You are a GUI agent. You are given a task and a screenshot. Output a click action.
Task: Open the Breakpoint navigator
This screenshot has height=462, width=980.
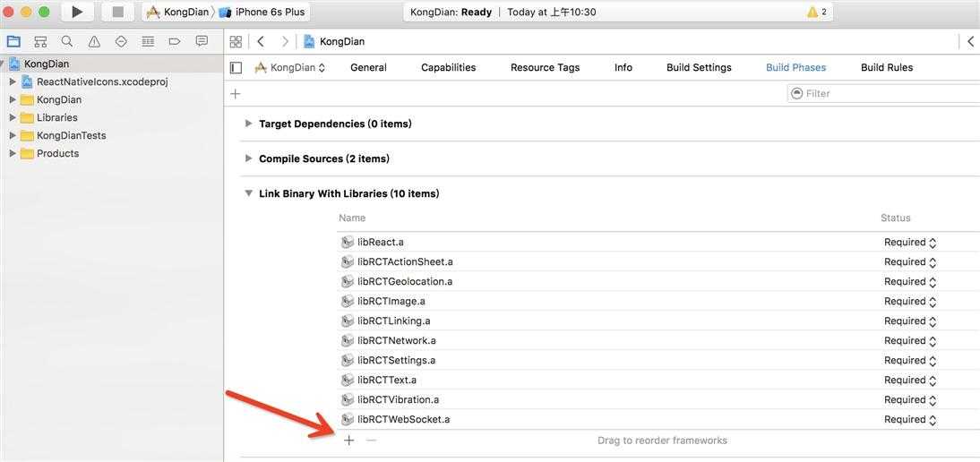175,42
